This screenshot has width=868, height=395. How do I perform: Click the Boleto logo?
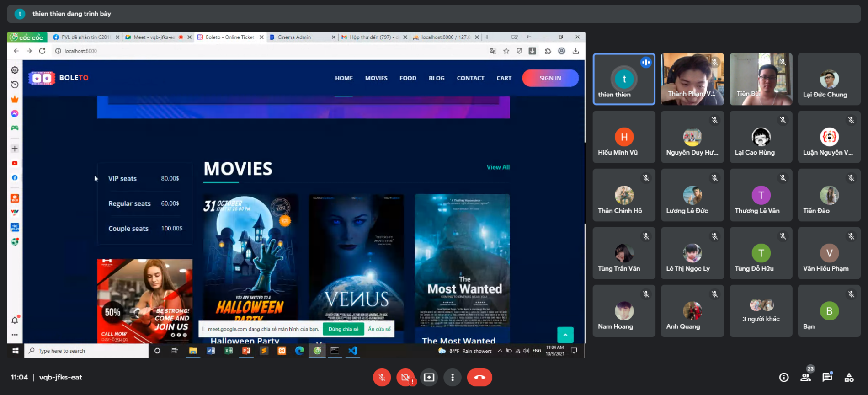(x=59, y=78)
